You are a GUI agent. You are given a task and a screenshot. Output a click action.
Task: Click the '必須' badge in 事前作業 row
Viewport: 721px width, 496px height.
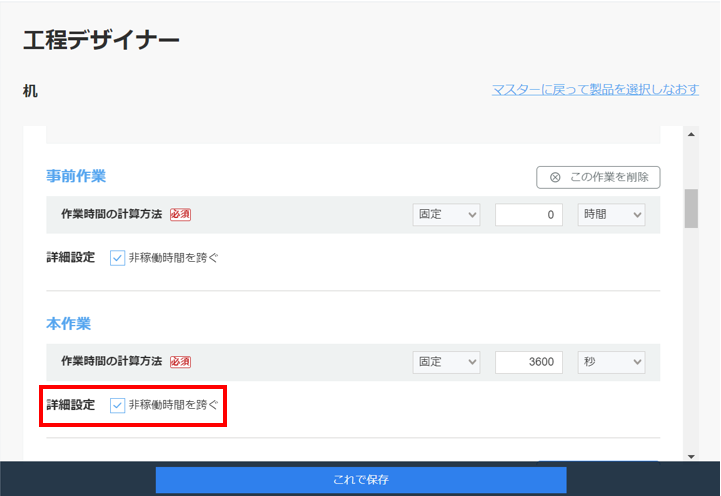(180, 215)
